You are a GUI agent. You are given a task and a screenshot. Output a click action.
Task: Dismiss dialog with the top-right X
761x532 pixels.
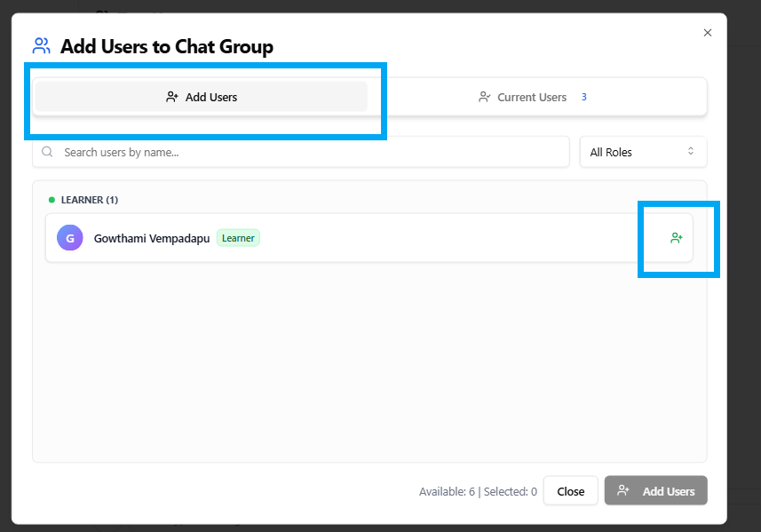pos(708,33)
